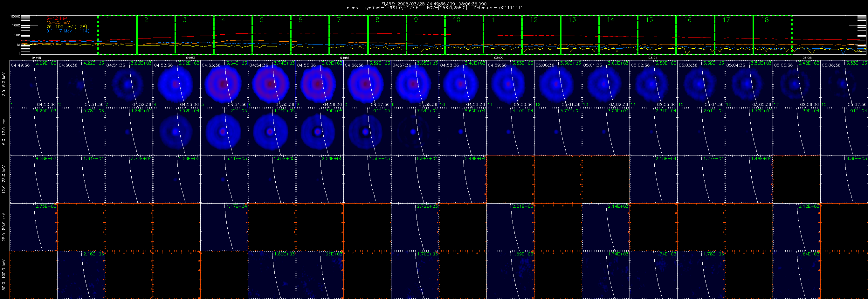Select interval box 13 in the light curve

click(x=580, y=35)
